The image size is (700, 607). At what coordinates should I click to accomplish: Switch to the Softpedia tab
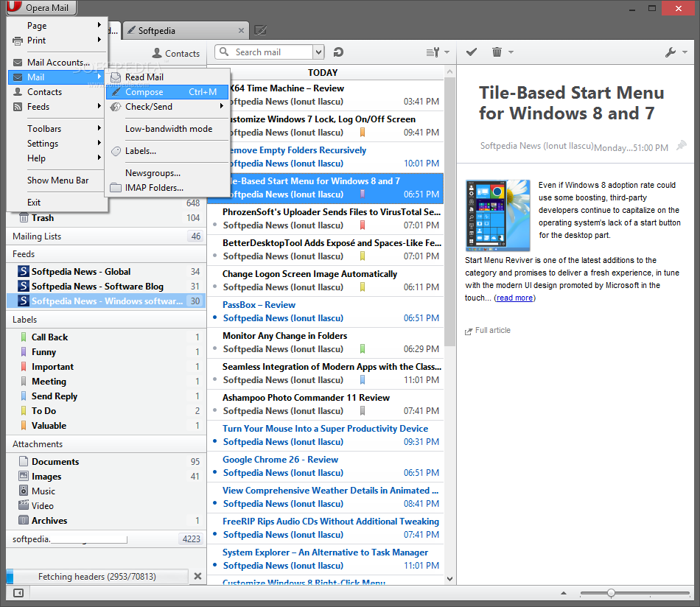click(x=185, y=30)
